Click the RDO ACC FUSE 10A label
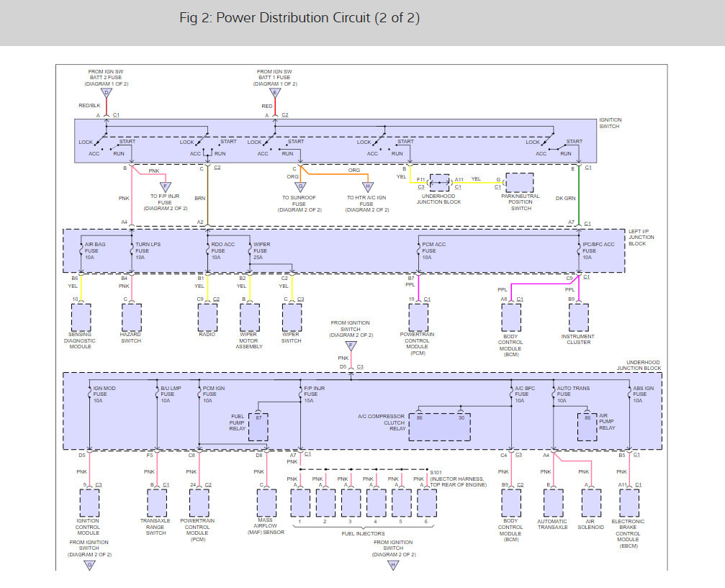Screen dimensions: 725x588 [x=223, y=251]
